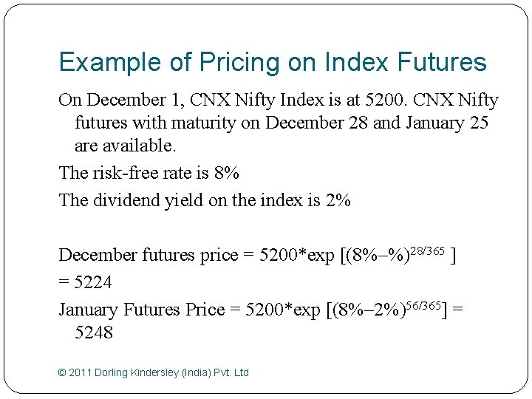The image size is (532, 399).
Task: Click the word 'Futures' in the title
Action: coord(442,61)
